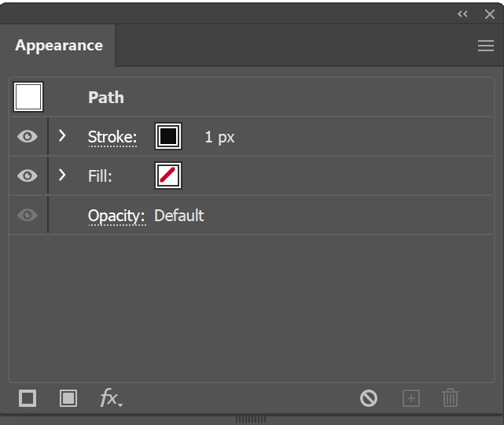Hide the Stroke attribute visibility eye
The image size is (504, 425).
(28, 136)
